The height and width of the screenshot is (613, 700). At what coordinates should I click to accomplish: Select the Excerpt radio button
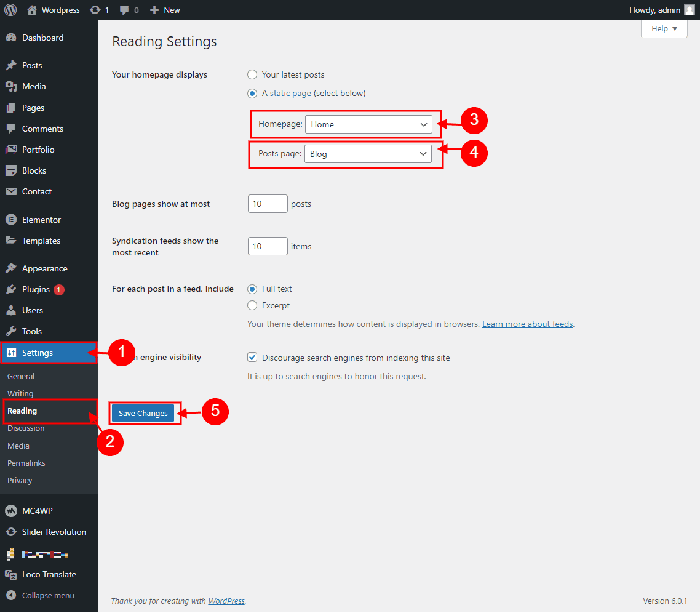tap(252, 305)
